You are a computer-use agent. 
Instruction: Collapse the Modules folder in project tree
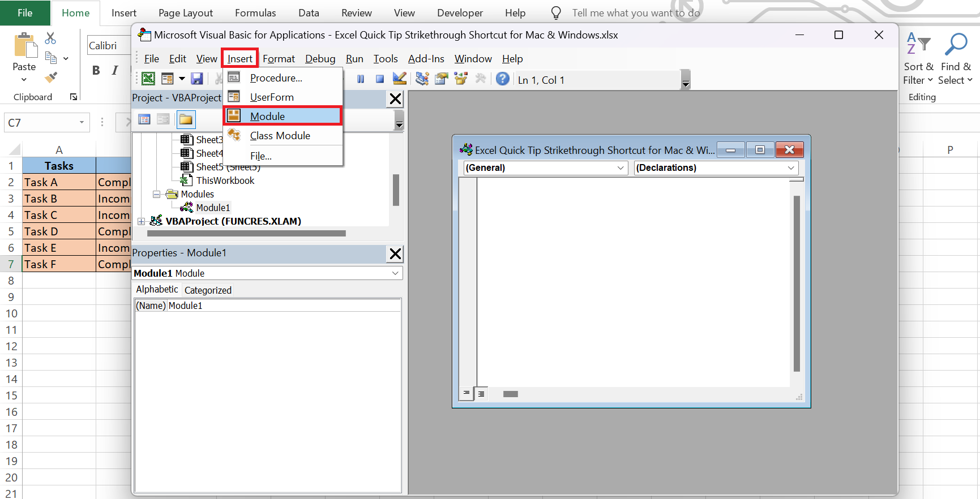point(156,194)
